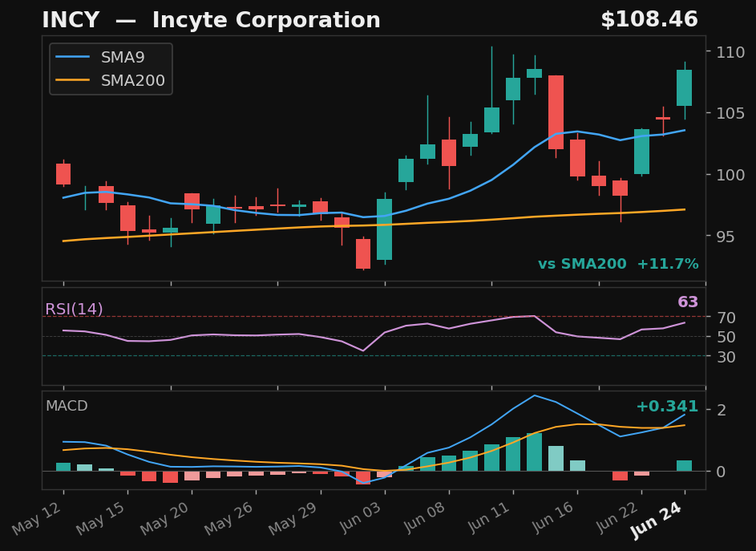
Task: Click the MACD axis label 2
Action: point(722,410)
